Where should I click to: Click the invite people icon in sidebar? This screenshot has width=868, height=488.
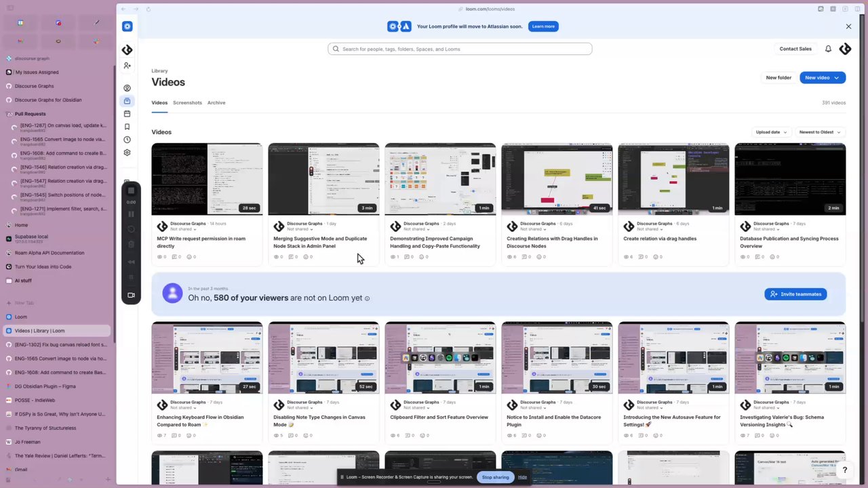click(x=127, y=66)
